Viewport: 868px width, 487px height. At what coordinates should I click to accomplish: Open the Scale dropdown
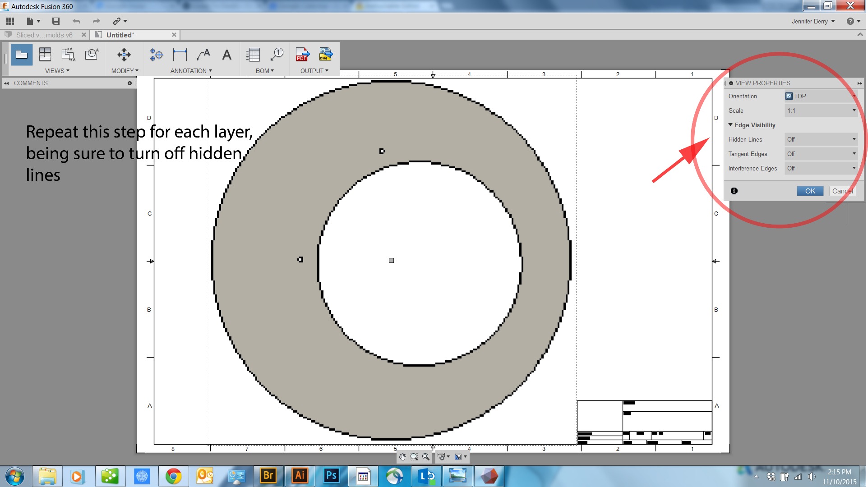821,110
